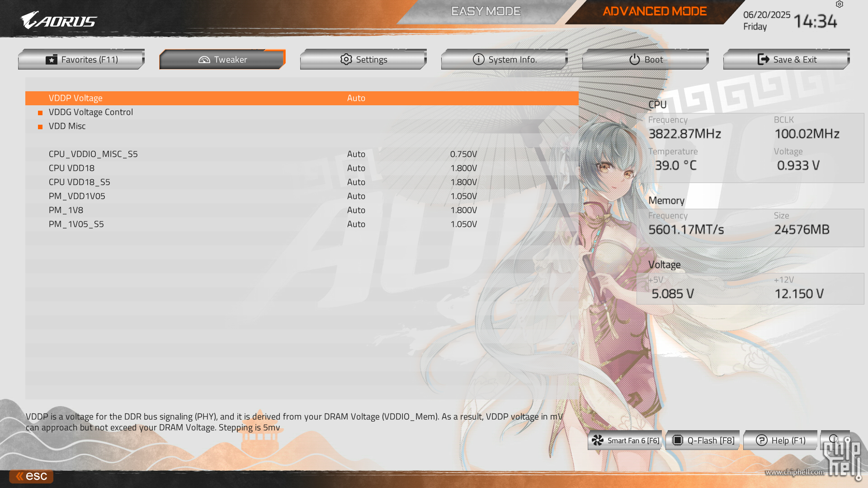
Task: Go to the System Info. tab
Action: [x=505, y=59]
